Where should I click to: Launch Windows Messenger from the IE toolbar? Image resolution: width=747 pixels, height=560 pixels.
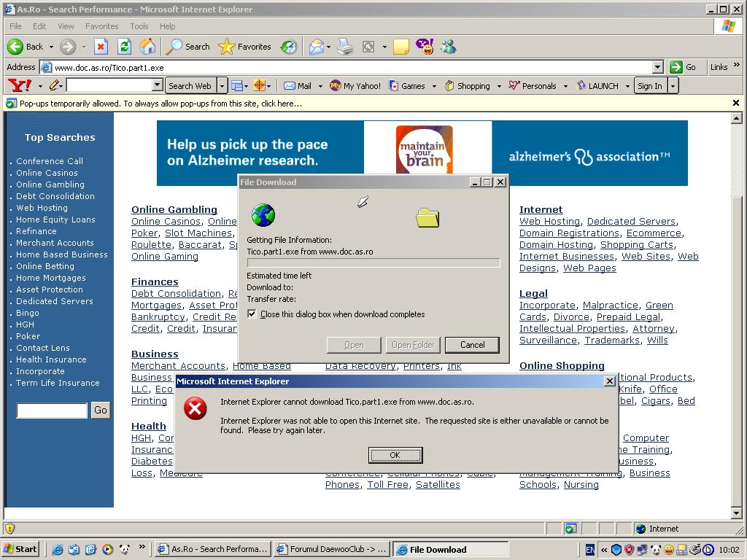(449, 46)
